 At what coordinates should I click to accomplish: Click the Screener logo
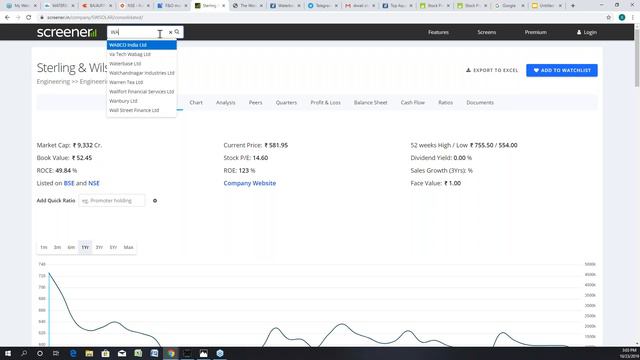click(x=67, y=32)
